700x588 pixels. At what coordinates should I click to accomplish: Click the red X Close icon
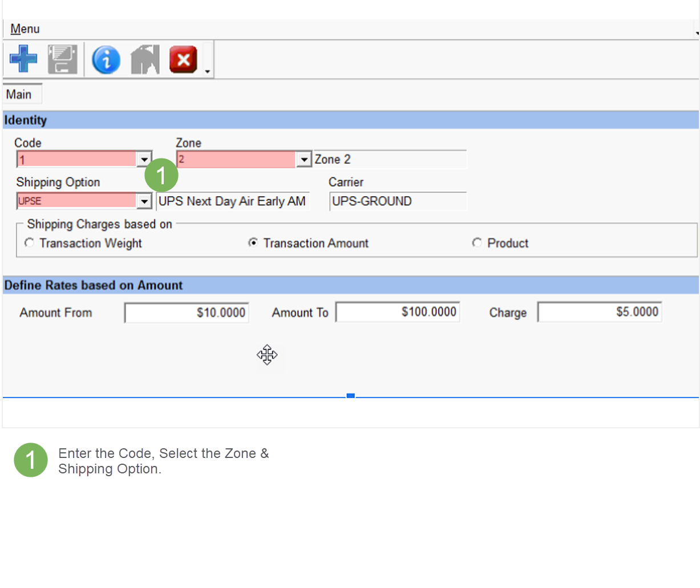[183, 59]
